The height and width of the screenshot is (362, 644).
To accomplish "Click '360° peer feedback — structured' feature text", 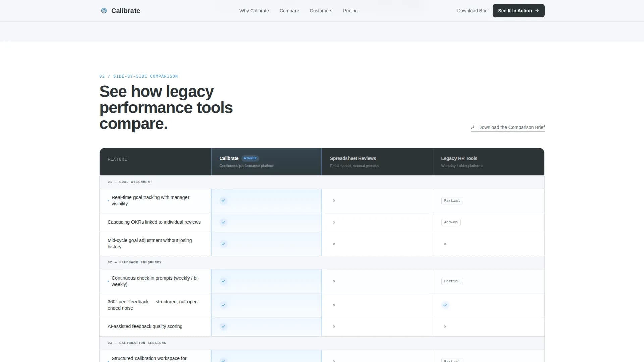I will (153, 305).
